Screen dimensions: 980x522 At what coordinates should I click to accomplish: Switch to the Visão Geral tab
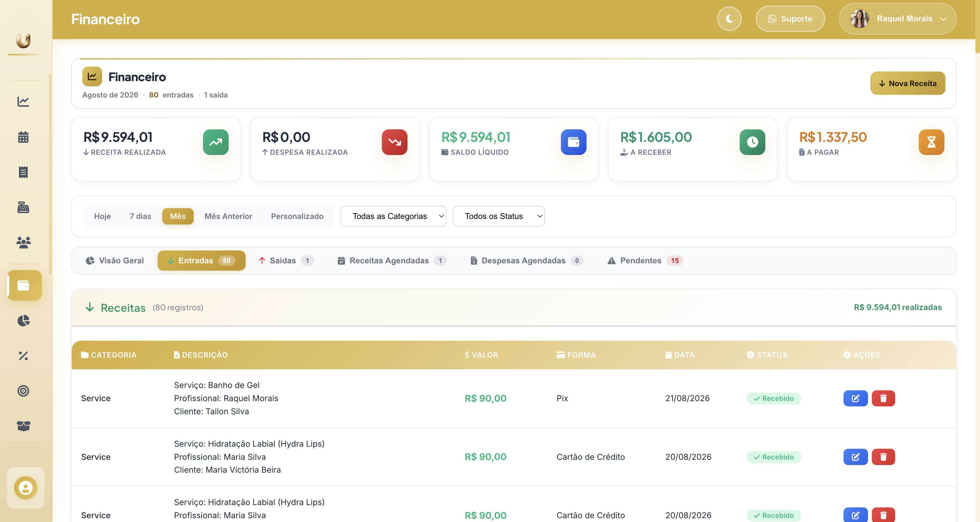click(x=115, y=260)
